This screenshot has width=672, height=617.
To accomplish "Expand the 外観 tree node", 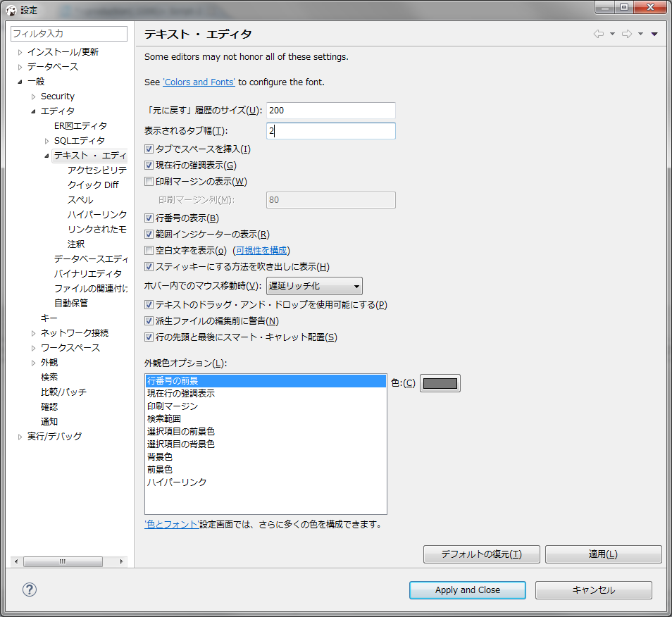I will [33, 363].
